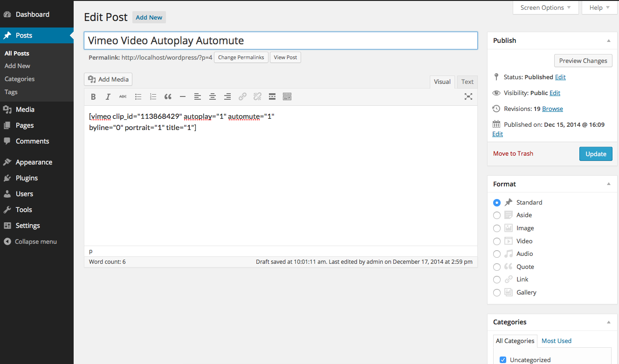The width and height of the screenshot is (619, 364).
Task: Open the Tags submenu item
Action: click(11, 92)
